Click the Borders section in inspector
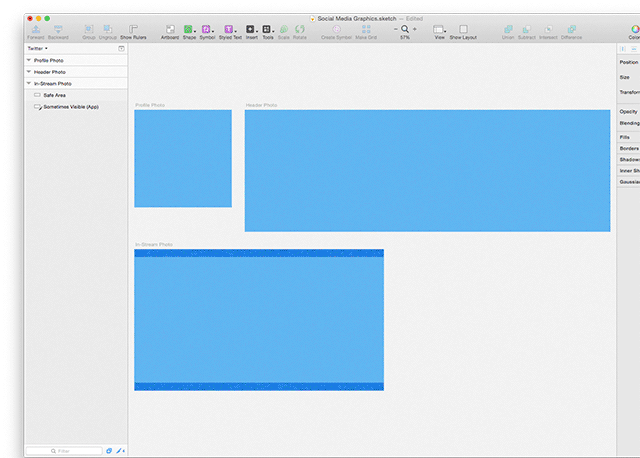 point(629,149)
